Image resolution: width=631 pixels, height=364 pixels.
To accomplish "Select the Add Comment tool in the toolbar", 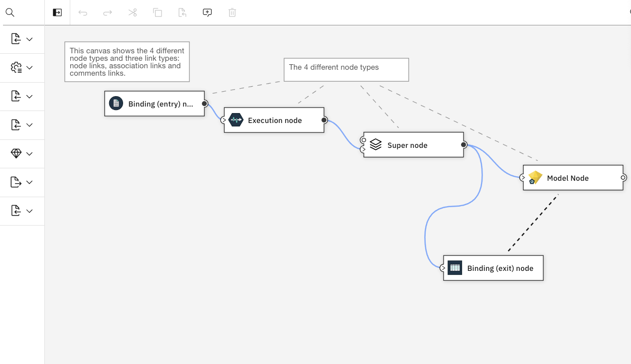I will tap(207, 12).
